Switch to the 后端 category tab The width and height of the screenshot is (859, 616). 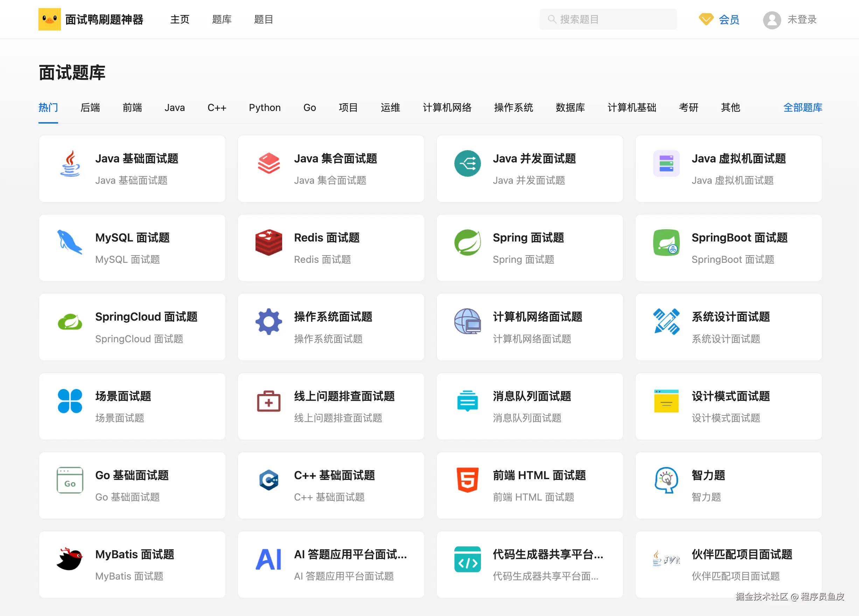click(x=90, y=107)
